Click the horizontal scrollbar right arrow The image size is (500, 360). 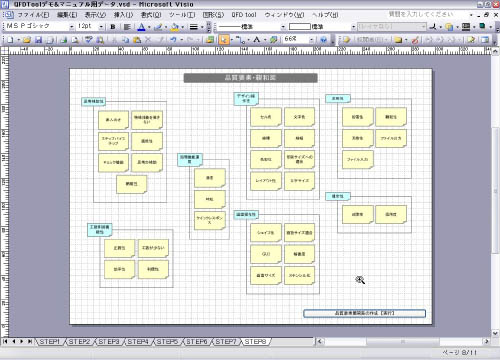(x=487, y=341)
